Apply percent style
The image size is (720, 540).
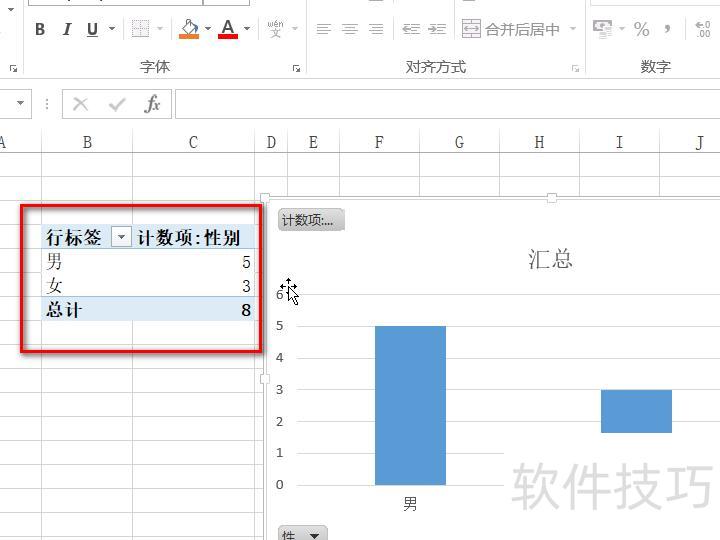click(641, 29)
